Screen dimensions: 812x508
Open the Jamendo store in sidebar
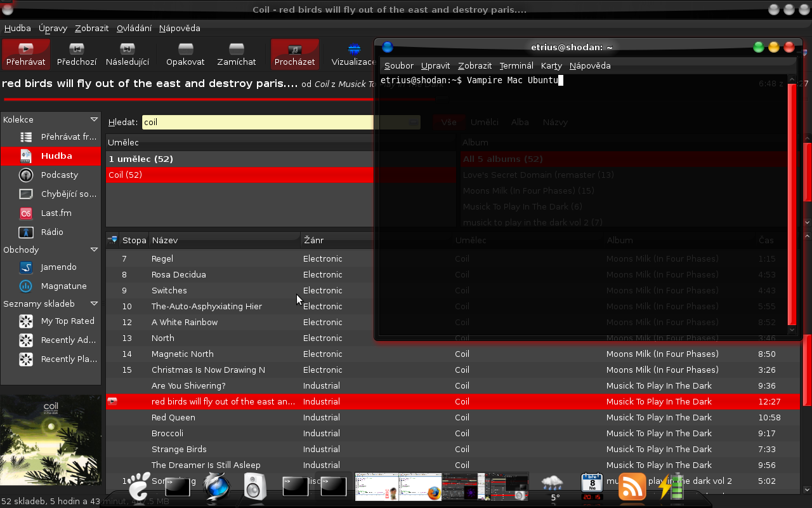51,267
